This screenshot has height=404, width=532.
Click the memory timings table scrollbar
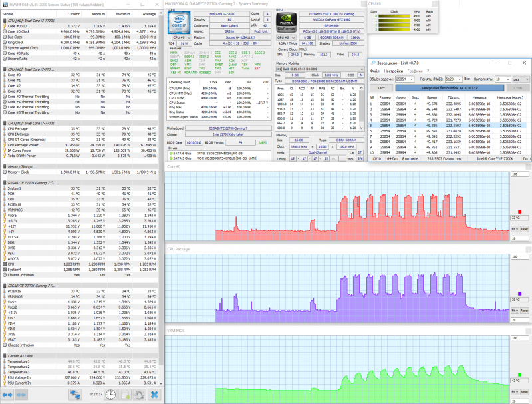tap(361, 108)
